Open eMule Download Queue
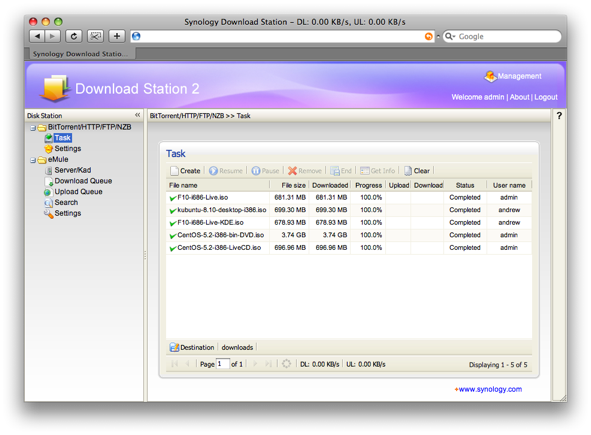 tap(83, 181)
